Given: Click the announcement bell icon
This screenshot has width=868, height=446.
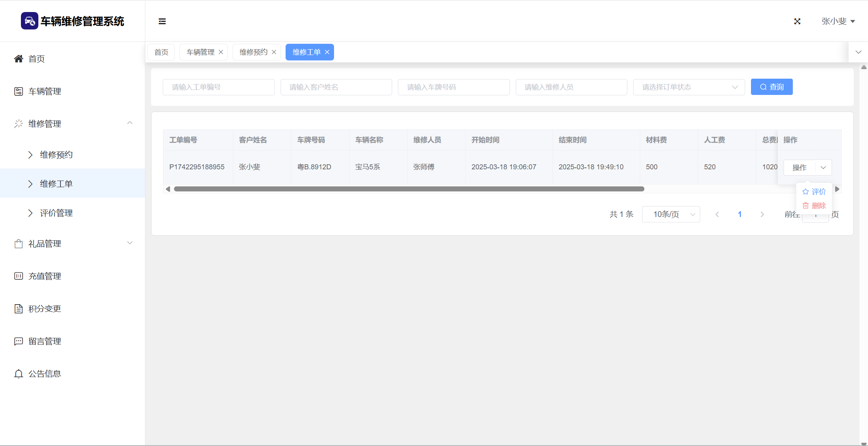Looking at the screenshot, I should tap(18, 374).
